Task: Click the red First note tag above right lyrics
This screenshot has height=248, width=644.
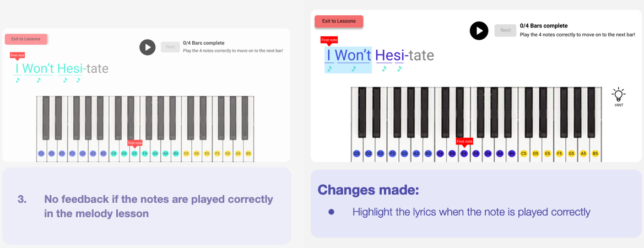Action: point(329,40)
